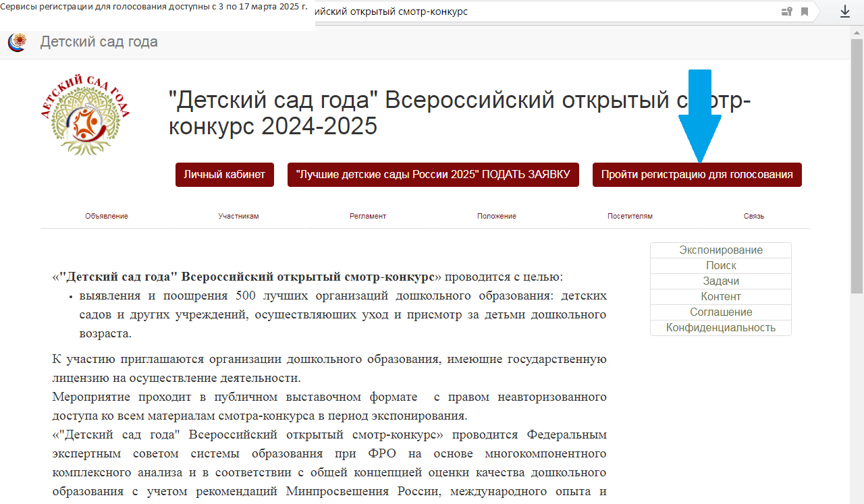
Task: Click the page's vertical scrollbar thumb
Action: click(x=857, y=165)
